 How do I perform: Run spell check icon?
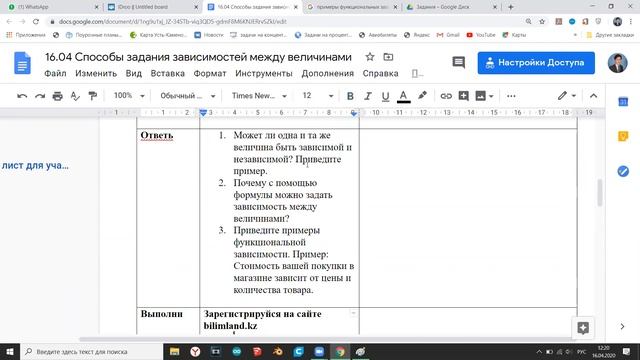pos(75,96)
